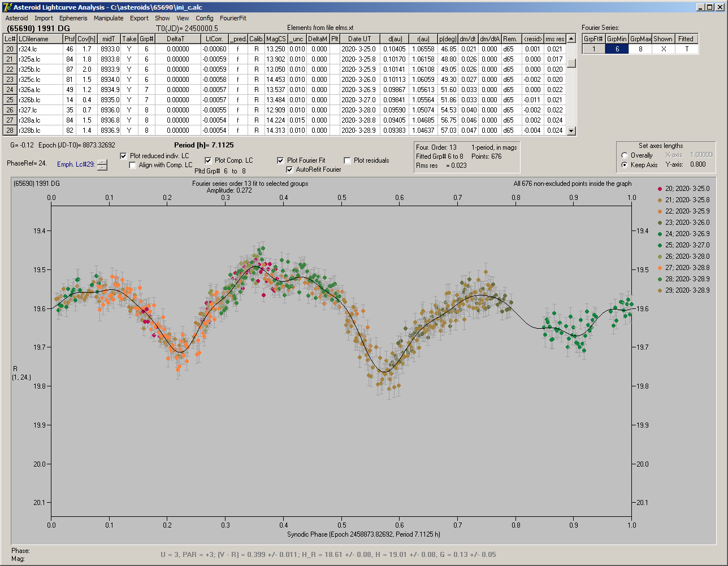Click the Y-axis length value 0.800
The height and width of the screenshot is (566, 728).
click(698, 165)
